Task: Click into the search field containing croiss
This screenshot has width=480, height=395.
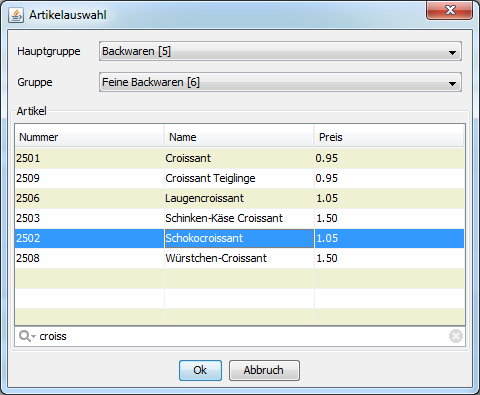Action: click(240, 336)
